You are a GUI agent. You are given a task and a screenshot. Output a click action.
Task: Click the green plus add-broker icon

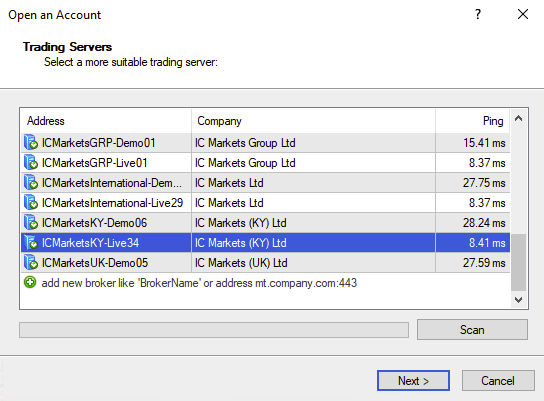(30, 282)
